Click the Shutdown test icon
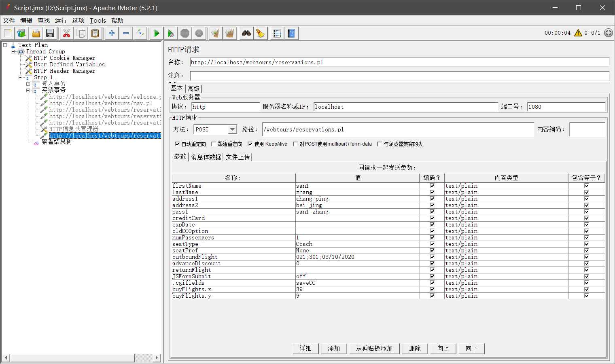The height and width of the screenshot is (364, 615). coord(199,33)
